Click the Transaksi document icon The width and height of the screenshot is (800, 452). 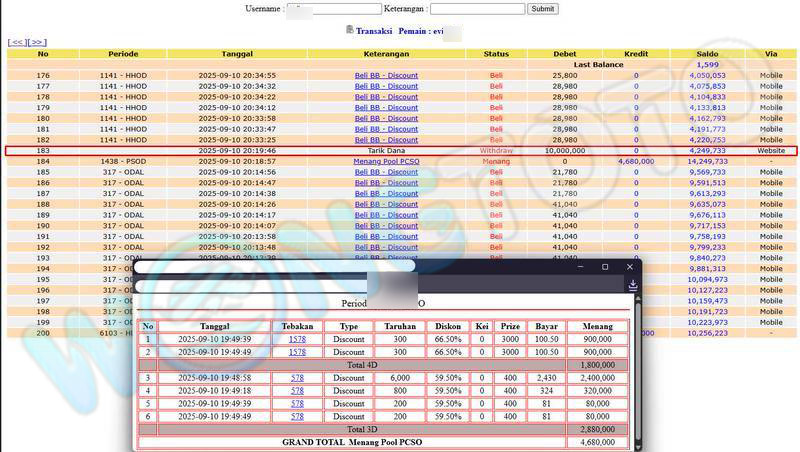349,30
